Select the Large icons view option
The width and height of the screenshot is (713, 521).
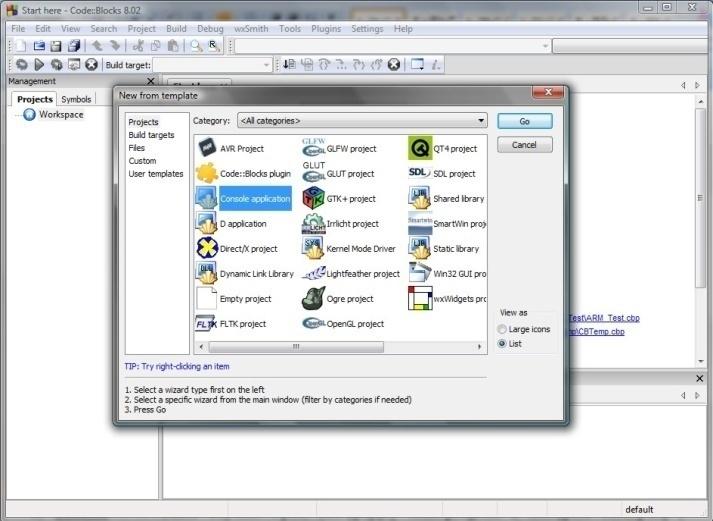525,329
